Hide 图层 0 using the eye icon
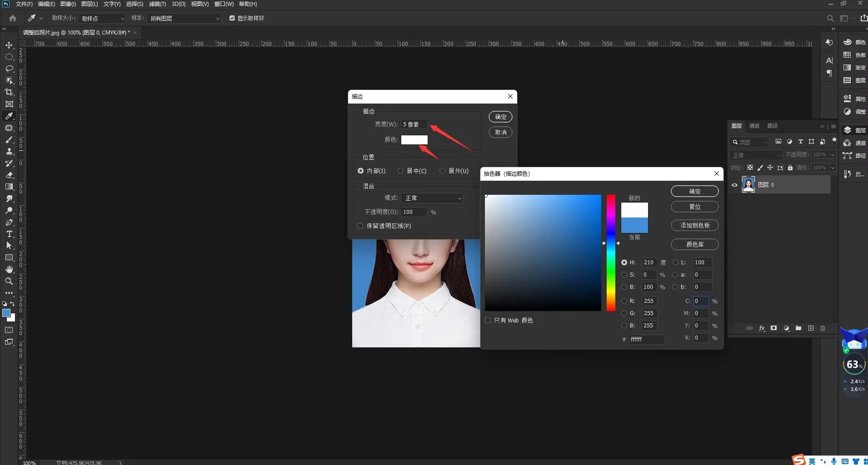Viewport: 868px width, 465px height. [734, 185]
